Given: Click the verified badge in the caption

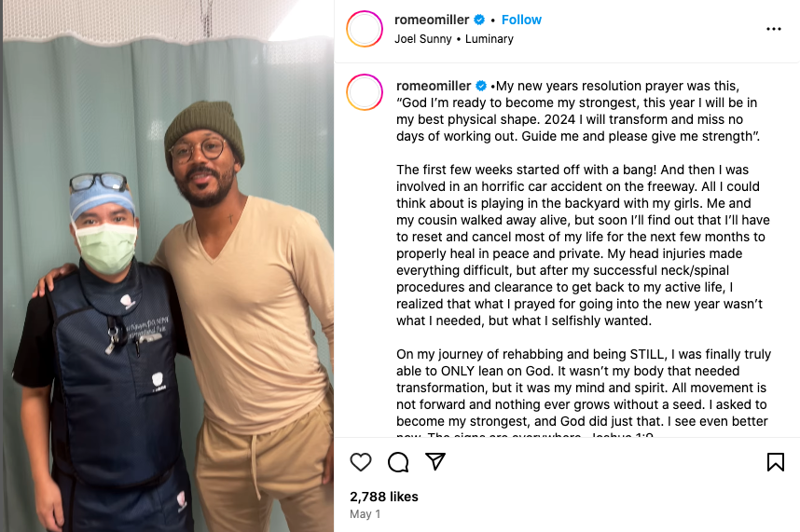Looking at the screenshot, I should (x=481, y=86).
